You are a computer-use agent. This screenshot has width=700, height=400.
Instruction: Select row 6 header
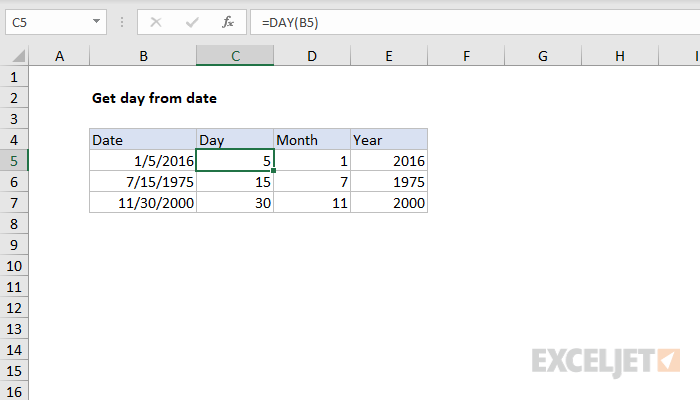click(14, 182)
